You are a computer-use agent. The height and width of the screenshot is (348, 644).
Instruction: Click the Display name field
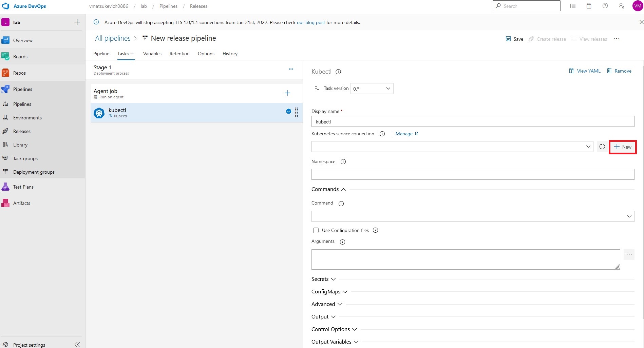(473, 121)
